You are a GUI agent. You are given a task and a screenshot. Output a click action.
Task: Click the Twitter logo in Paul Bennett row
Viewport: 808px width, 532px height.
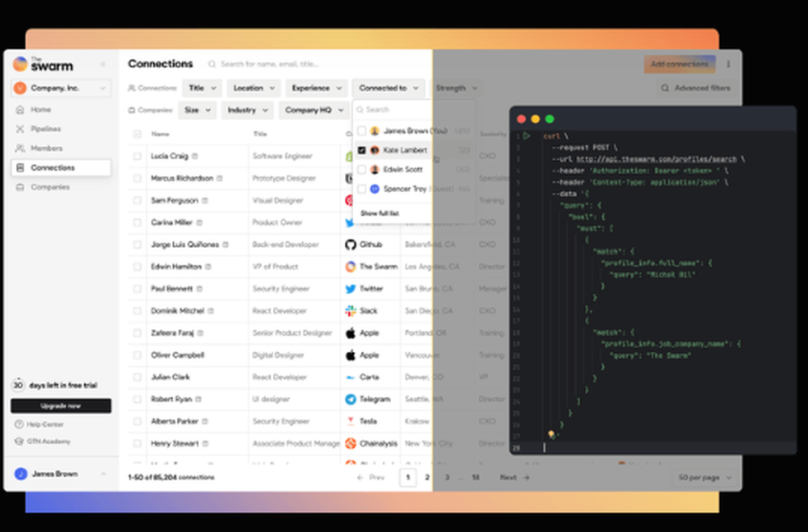point(351,289)
